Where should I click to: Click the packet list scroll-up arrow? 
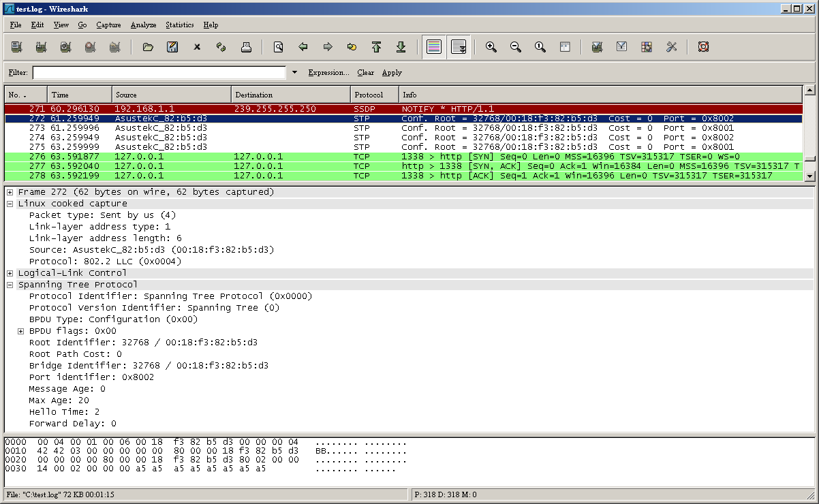(809, 90)
